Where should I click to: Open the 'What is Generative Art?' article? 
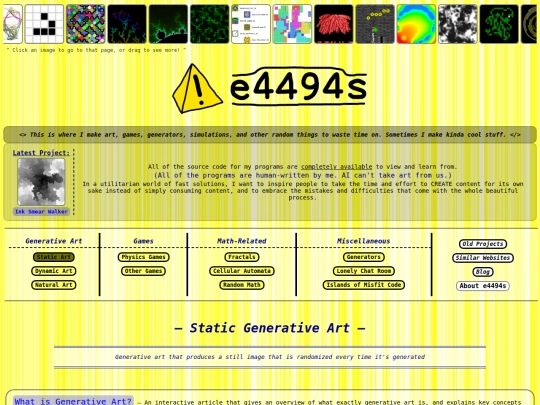pyautogui.click(x=73, y=401)
